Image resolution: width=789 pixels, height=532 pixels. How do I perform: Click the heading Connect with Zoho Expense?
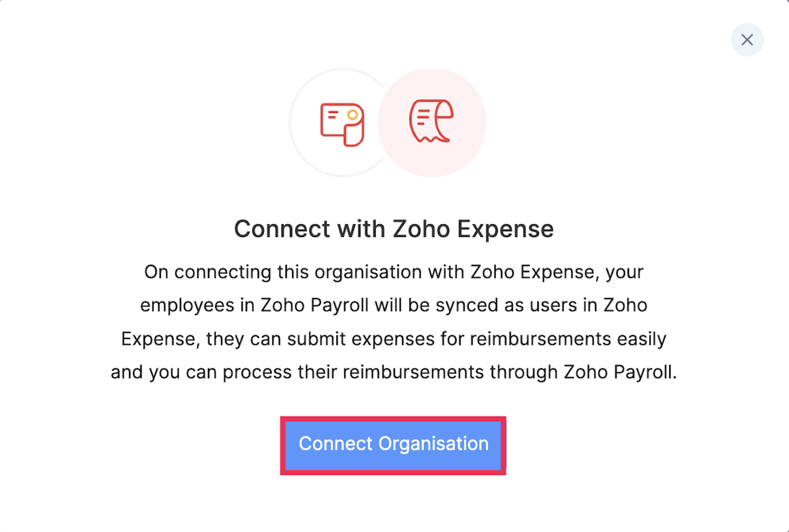click(x=393, y=228)
